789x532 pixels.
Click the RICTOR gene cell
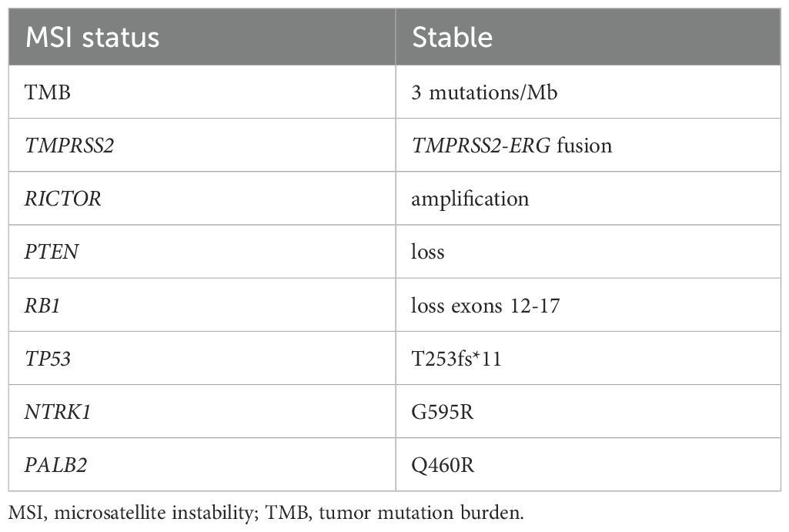point(64,199)
